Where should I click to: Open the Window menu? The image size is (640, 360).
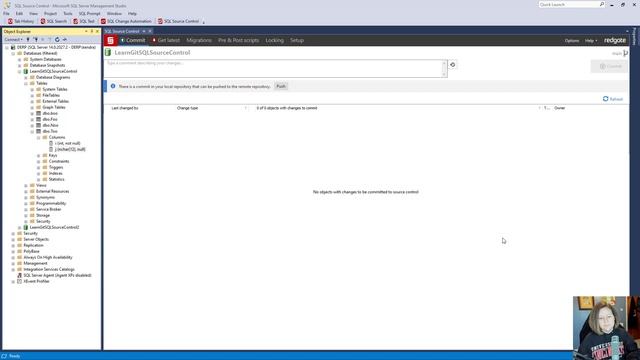pos(114,13)
